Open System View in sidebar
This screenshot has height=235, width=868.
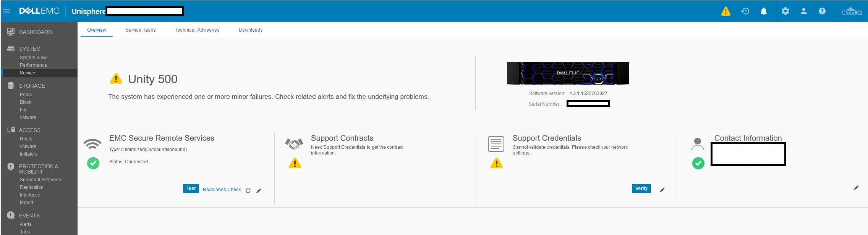pos(33,58)
